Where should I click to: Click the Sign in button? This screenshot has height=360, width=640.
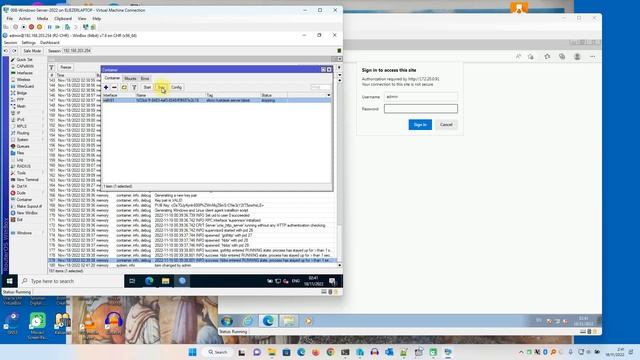420,124
